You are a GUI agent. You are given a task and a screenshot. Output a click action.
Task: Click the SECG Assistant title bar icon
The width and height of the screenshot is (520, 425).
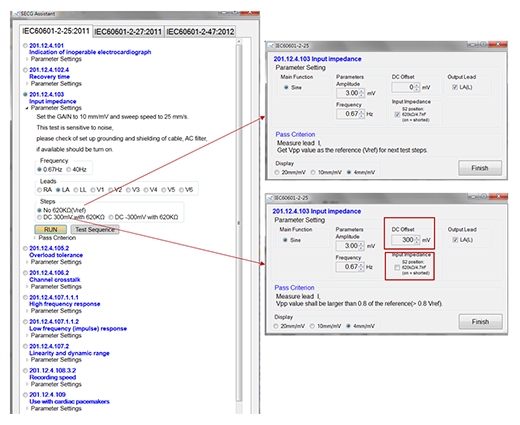point(16,14)
